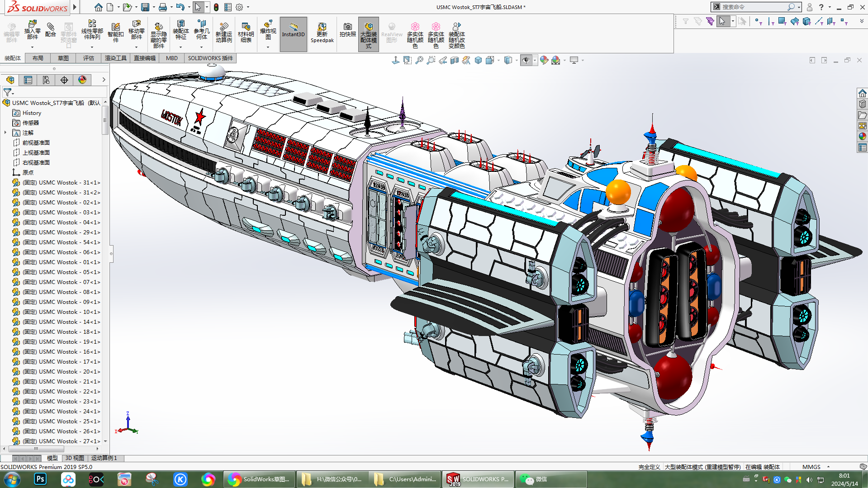This screenshot has width=868, height=488.
Task: Open Linear Component Pattern (线性零部件阵列) tool
Action: click(92, 30)
